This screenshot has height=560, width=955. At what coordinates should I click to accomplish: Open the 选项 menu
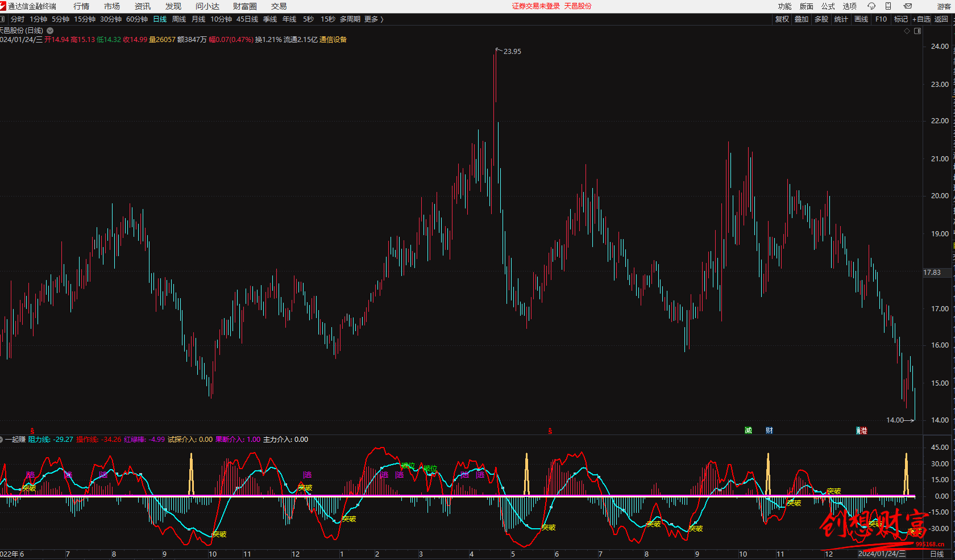click(x=849, y=6)
